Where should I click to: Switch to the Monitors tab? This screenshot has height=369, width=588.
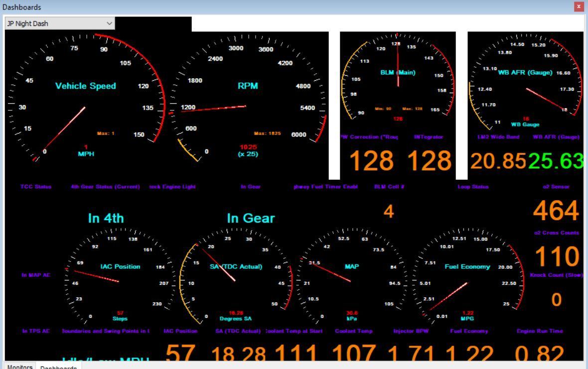20,367
